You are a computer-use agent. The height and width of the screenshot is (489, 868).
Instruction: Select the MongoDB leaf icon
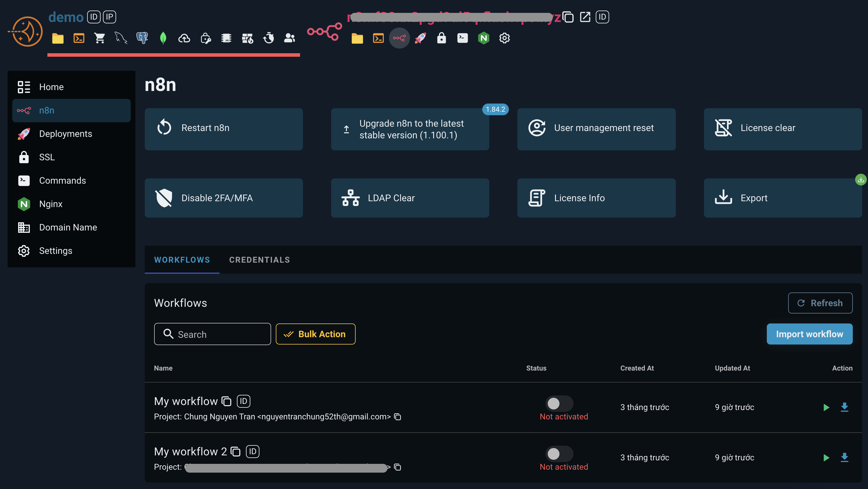[163, 38]
